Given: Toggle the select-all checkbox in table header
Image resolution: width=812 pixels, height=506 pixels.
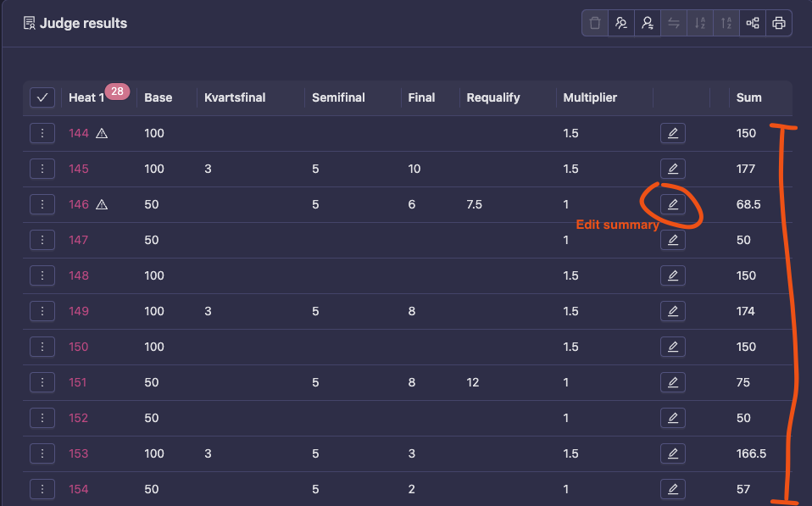Looking at the screenshot, I should click(42, 97).
